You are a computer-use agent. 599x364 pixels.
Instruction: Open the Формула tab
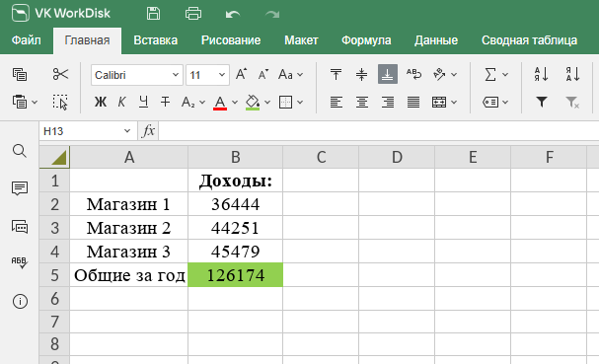tap(366, 40)
